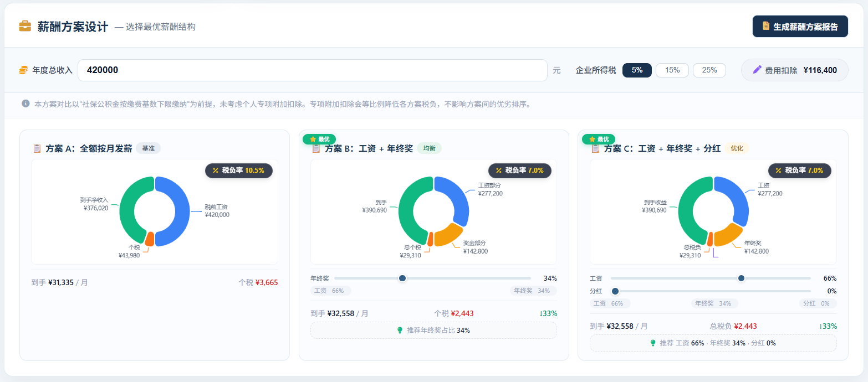The image size is (868, 382).
Task: Click the clipboard icon of 方案 A title
Action: 37,148
